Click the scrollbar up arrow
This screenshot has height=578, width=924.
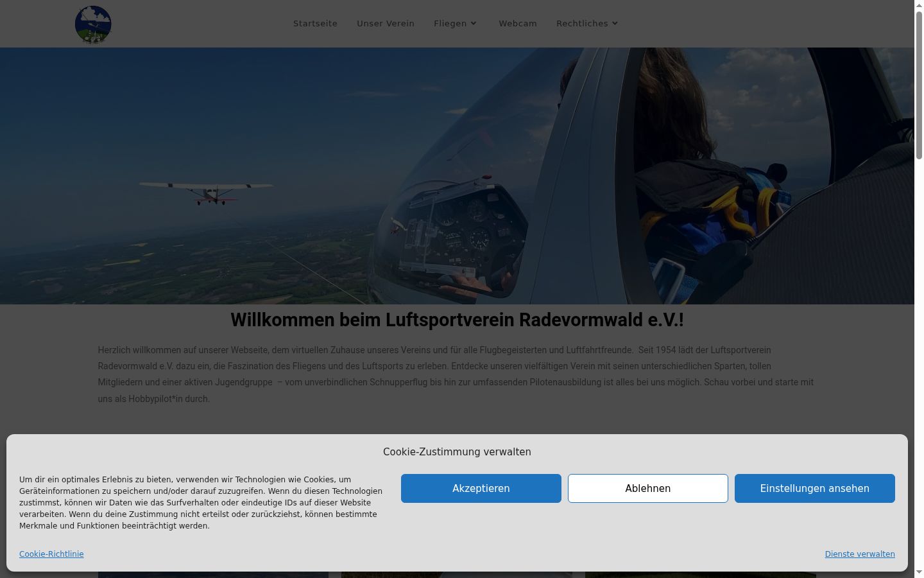point(919,4)
